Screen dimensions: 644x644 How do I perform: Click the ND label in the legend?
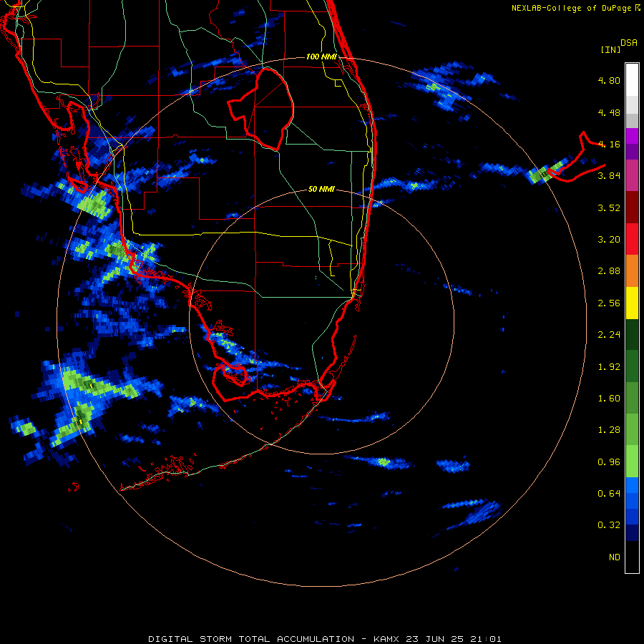615,557
